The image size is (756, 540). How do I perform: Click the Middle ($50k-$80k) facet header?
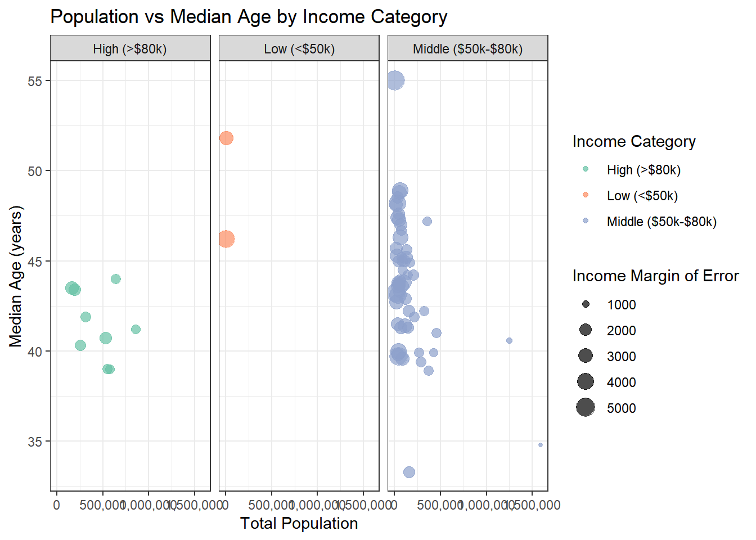(x=467, y=49)
